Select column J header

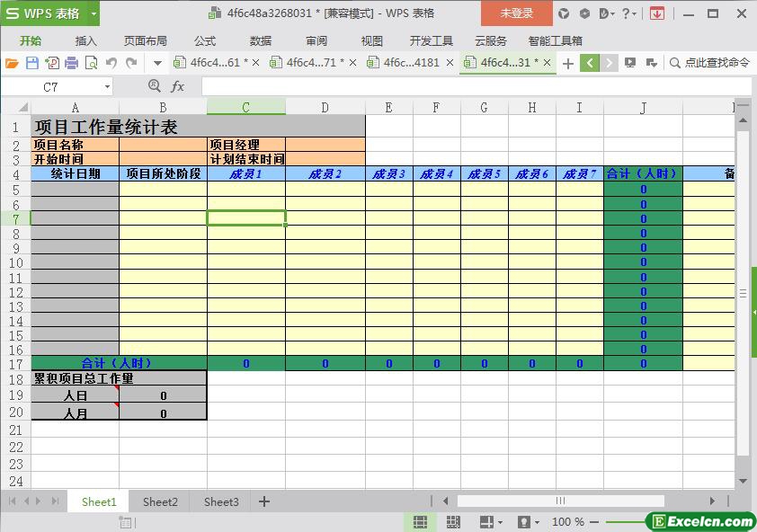click(x=643, y=107)
